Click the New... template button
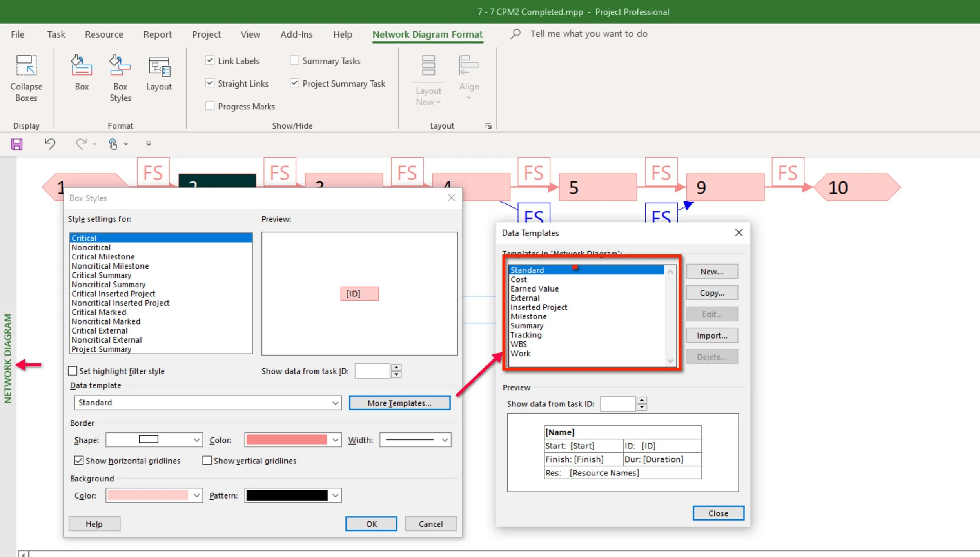Viewport: 980px width, 557px height. tap(712, 271)
